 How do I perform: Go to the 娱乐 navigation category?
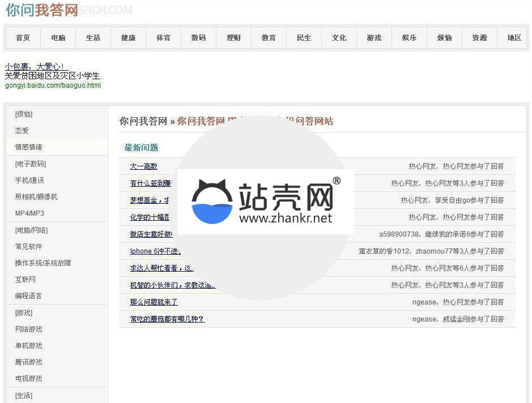(x=409, y=37)
